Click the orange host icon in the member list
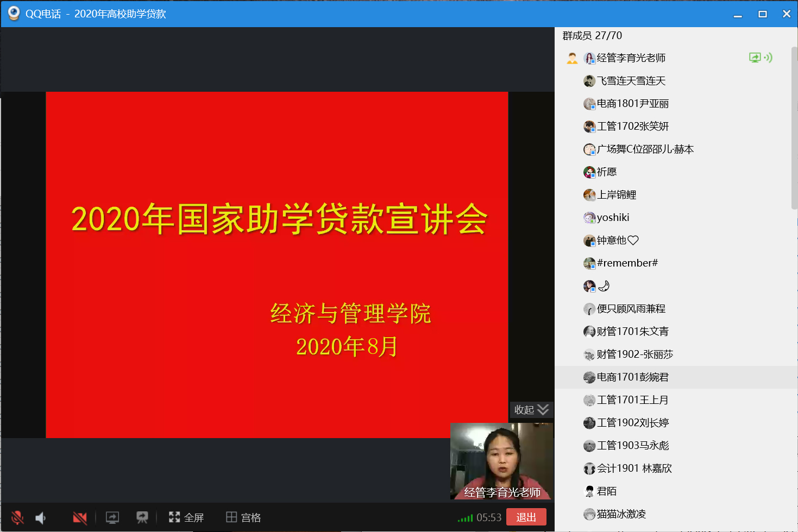Image resolution: width=798 pixels, height=532 pixels. tap(572, 58)
